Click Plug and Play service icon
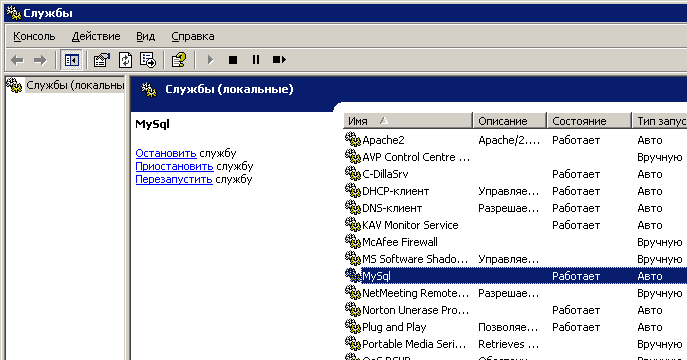The width and height of the screenshot is (687, 360). click(x=353, y=327)
